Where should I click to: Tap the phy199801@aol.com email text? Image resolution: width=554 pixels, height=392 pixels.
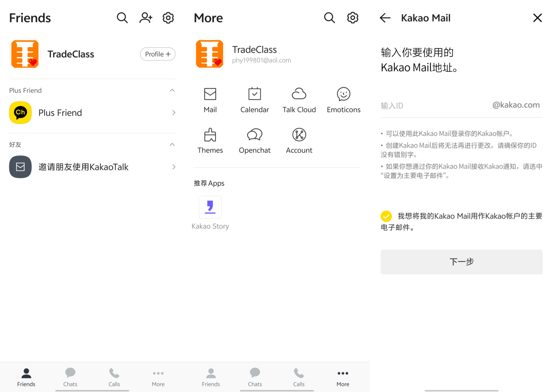262,61
